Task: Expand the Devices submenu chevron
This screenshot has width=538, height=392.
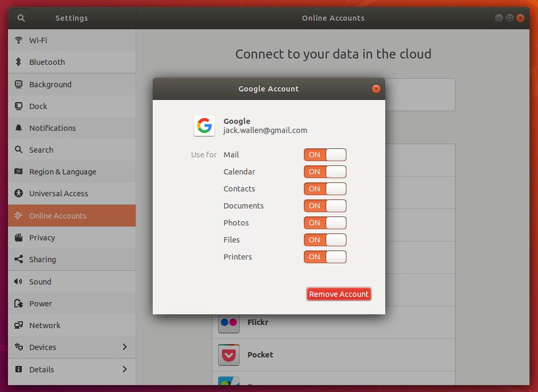Action: (125, 347)
